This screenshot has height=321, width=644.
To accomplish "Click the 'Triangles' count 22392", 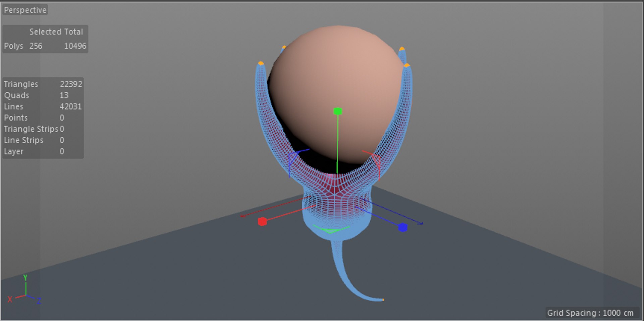I will click(x=71, y=84).
